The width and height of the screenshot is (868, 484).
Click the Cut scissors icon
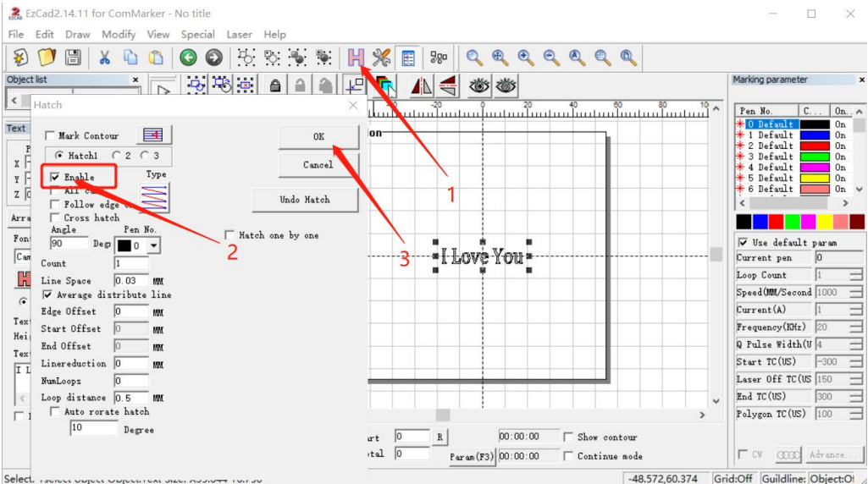pyautogui.click(x=105, y=58)
